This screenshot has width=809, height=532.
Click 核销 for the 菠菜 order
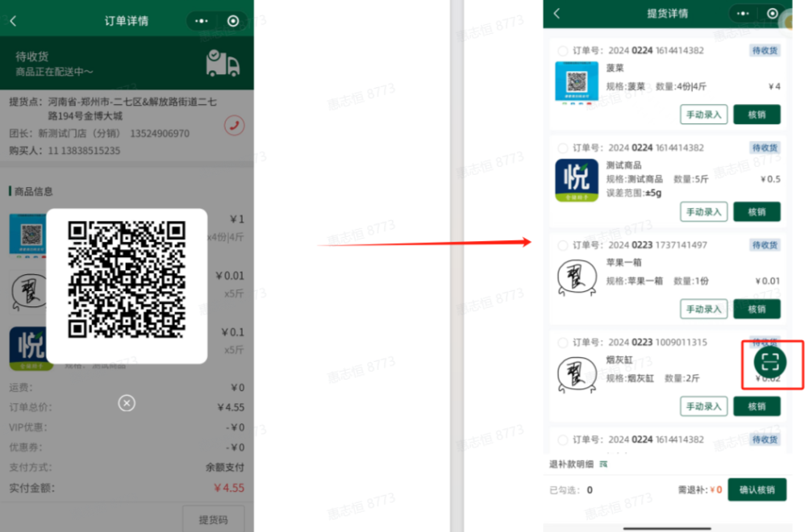757,114
